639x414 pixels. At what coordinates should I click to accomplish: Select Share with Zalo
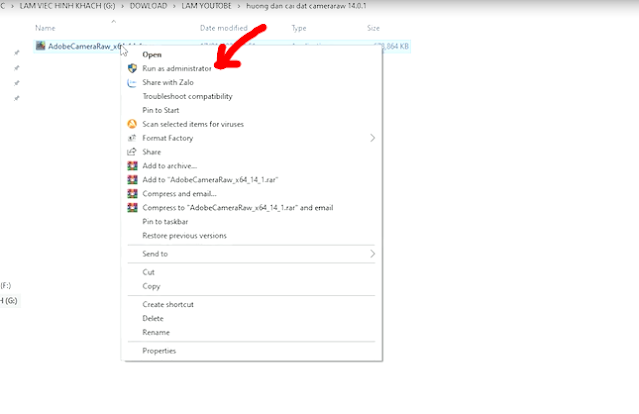point(167,82)
